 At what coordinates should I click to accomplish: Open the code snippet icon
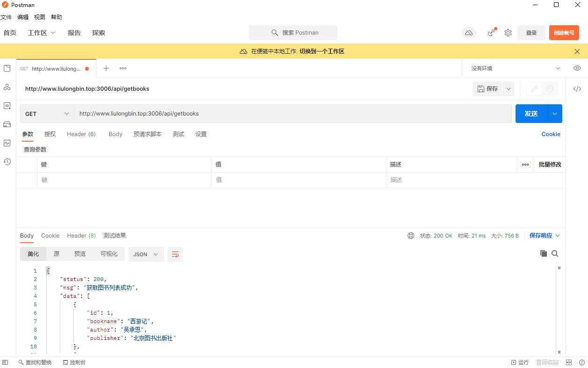[x=577, y=89]
